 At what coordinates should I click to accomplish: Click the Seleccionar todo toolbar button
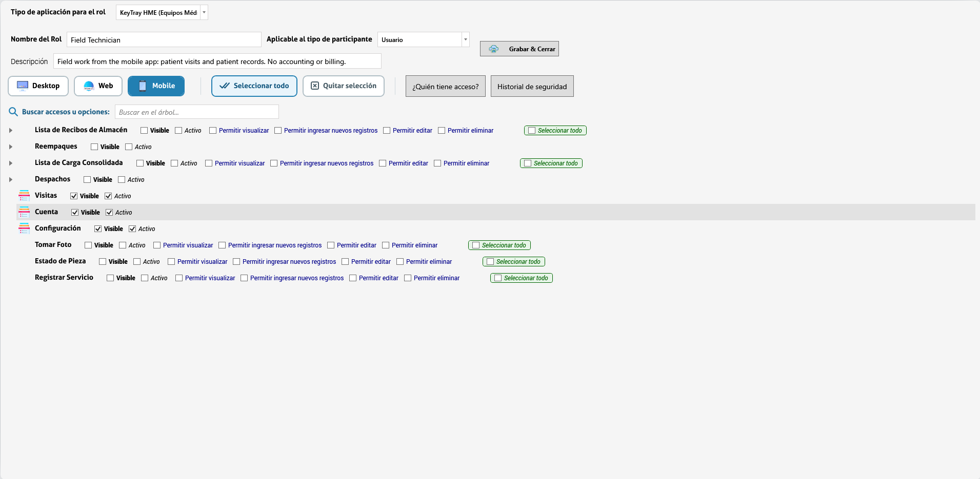[x=254, y=86]
